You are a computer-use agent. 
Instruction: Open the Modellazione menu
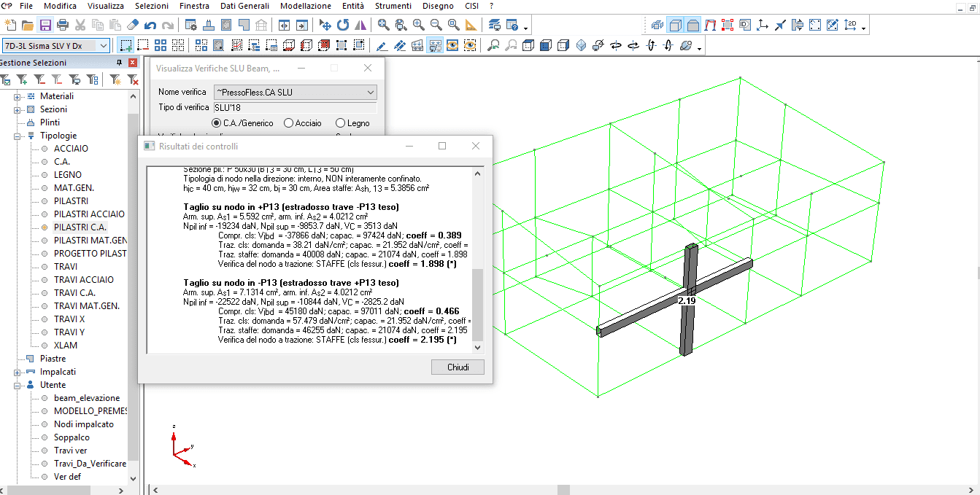coord(305,6)
